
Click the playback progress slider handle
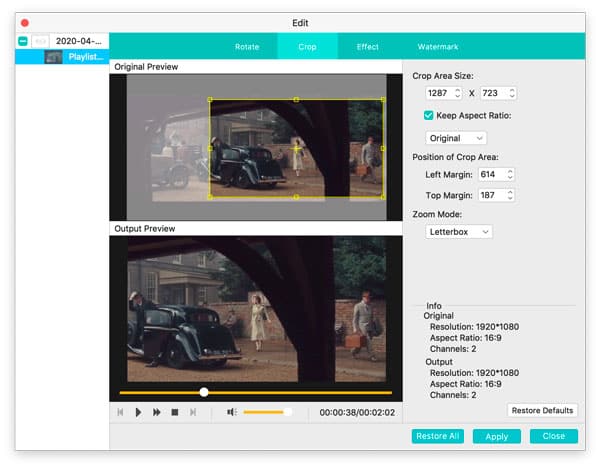point(204,392)
